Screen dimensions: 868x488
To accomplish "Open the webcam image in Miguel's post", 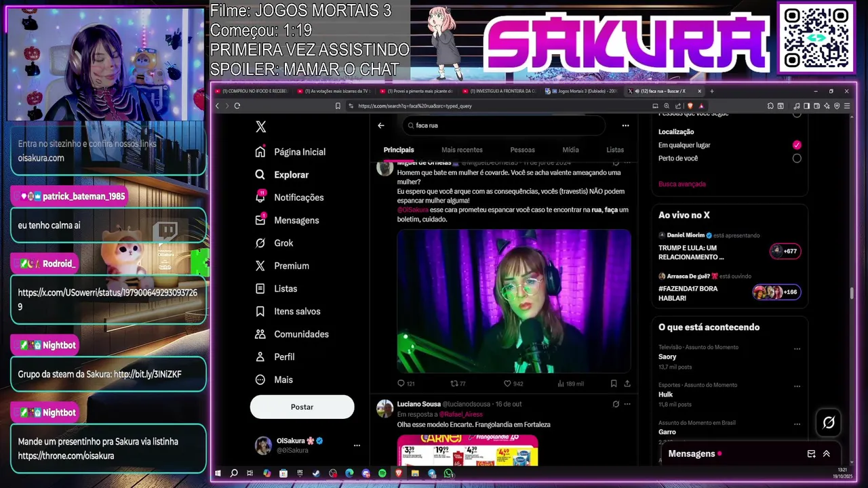I will pos(514,301).
